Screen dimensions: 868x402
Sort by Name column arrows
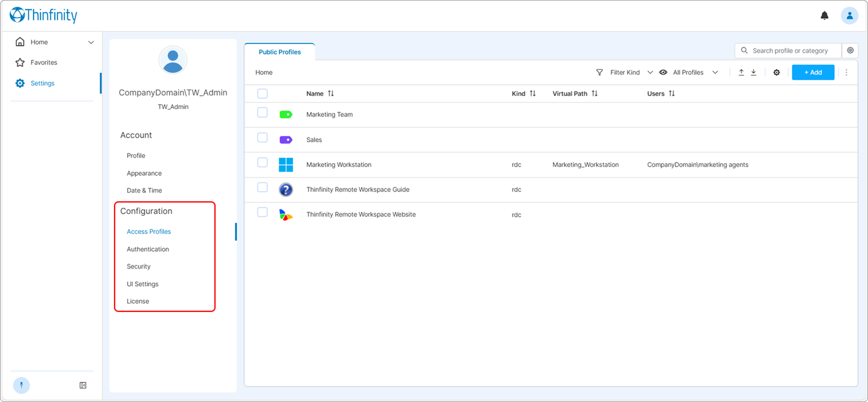point(331,94)
